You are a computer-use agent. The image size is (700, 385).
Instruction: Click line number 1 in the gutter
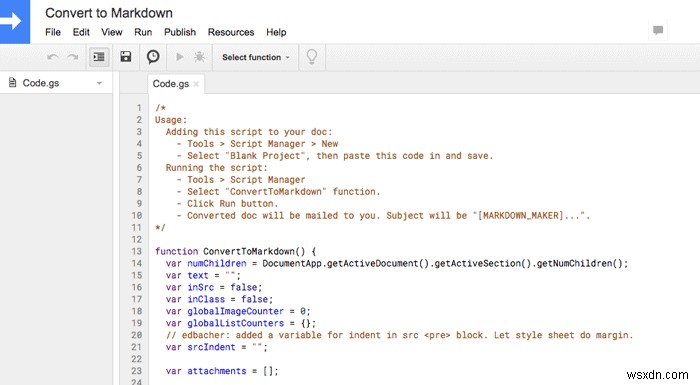coord(139,108)
